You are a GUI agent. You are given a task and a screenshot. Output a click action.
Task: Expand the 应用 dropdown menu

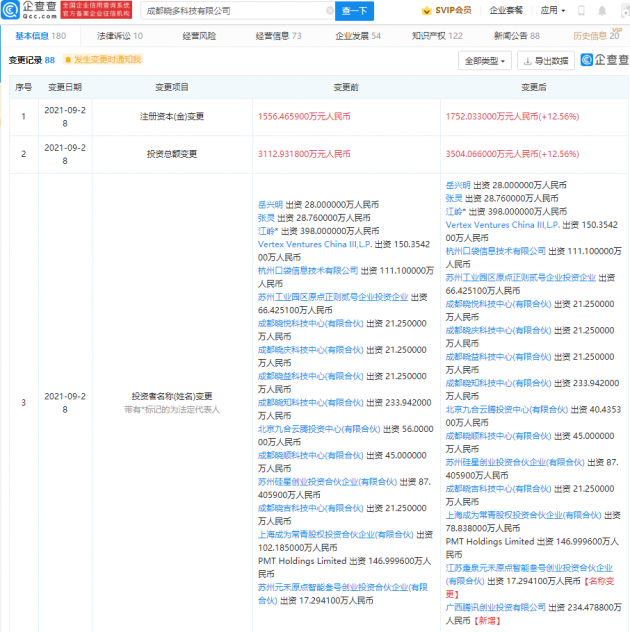(x=553, y=10)
